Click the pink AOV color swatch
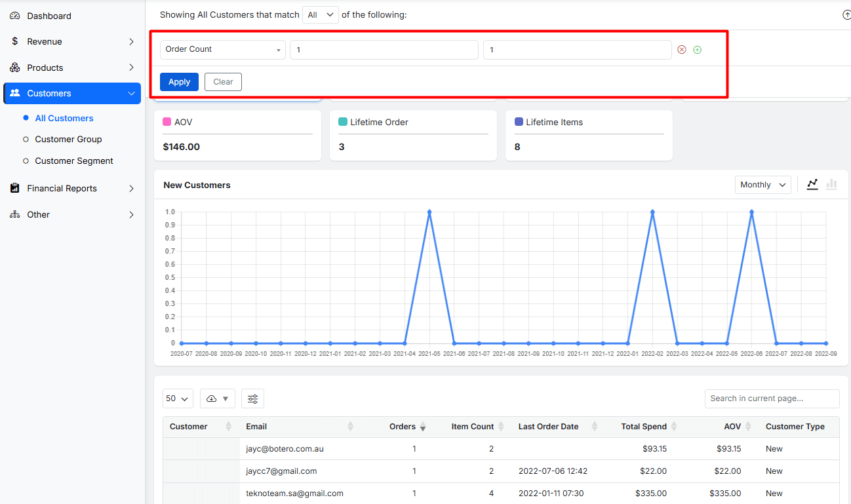 (x=167, y=123)
